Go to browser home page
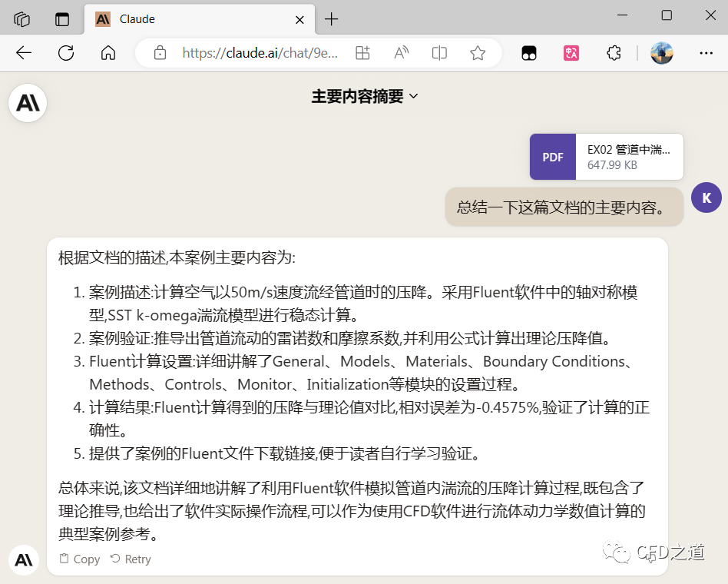This screenshot has width=728, height=584. click(108, 53)
